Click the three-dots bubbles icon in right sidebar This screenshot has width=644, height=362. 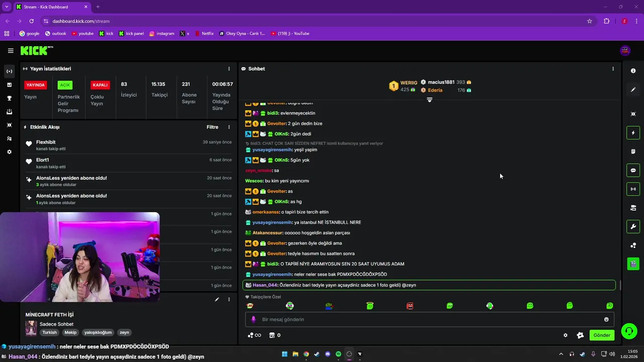coord(633,245)
